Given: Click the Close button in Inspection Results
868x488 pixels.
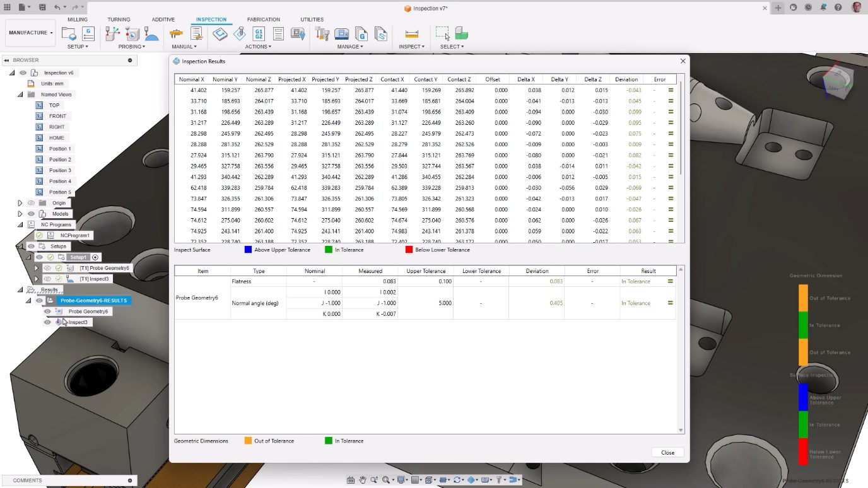Looking at the screenshot, I should pos(667,452).
